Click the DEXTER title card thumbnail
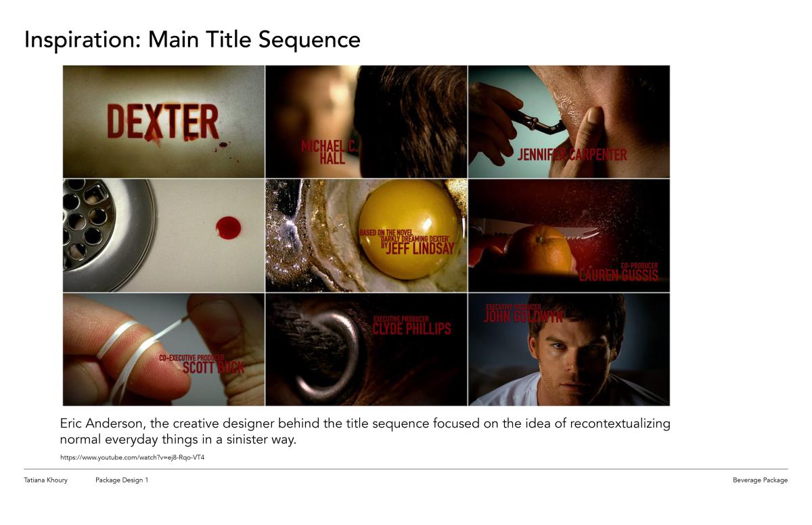 tap(164, 122)
